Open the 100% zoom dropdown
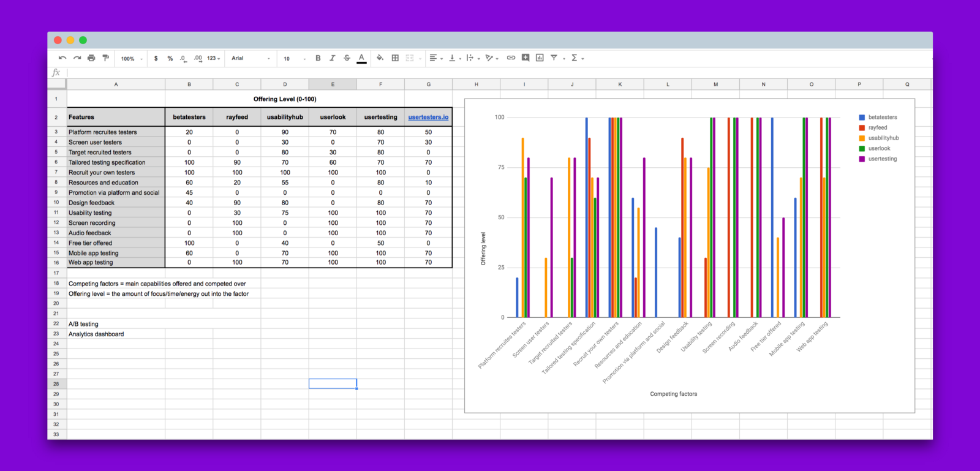 pos(132,59)
